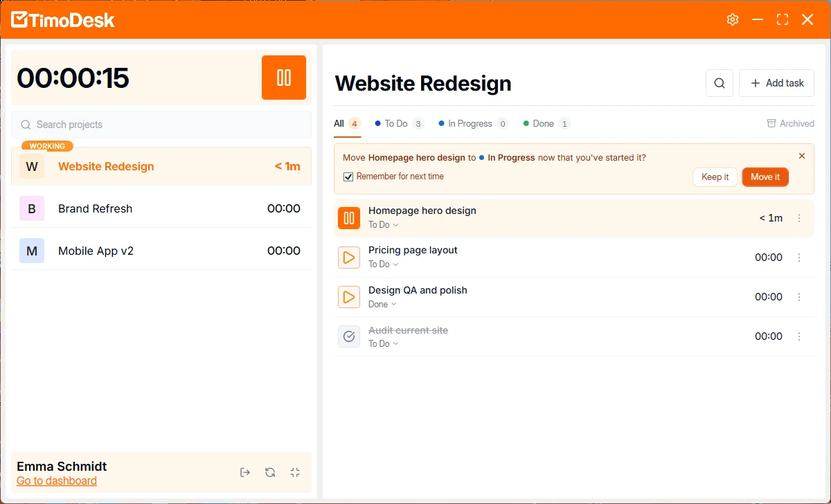Open more options for Pricing page layout
This screenshot has height=504, width=831.
pos(799,258)
